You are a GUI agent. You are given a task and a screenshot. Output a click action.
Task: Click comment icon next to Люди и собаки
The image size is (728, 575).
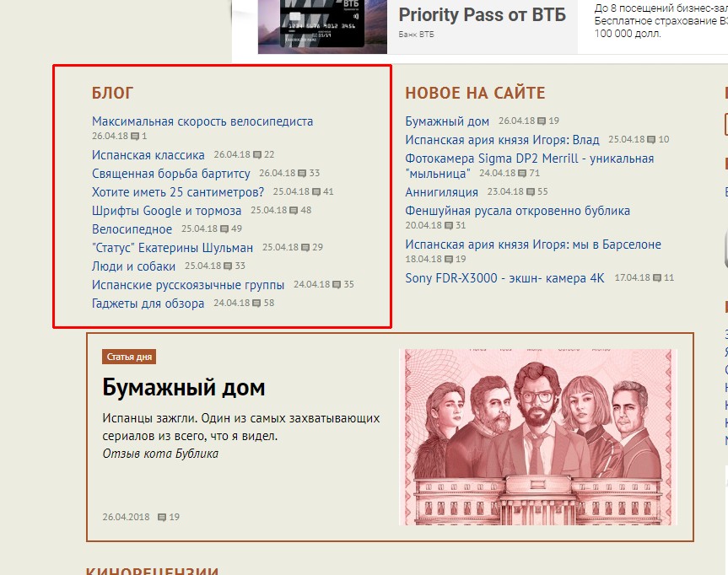tap(229, 266)
